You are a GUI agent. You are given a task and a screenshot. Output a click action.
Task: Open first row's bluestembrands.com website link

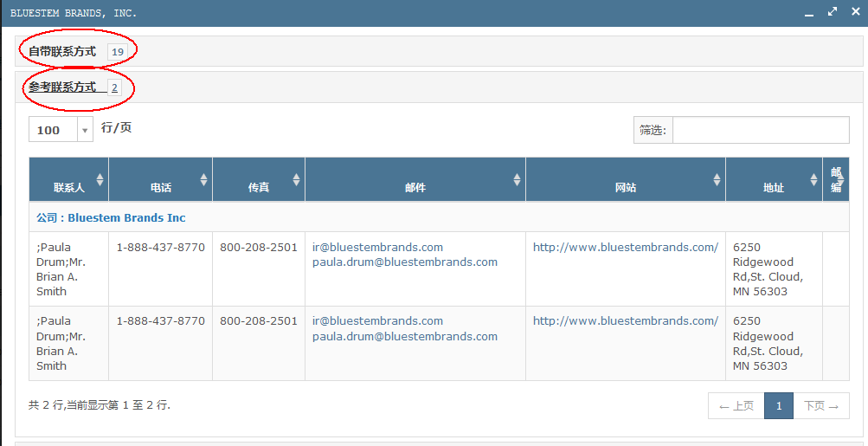625,248
